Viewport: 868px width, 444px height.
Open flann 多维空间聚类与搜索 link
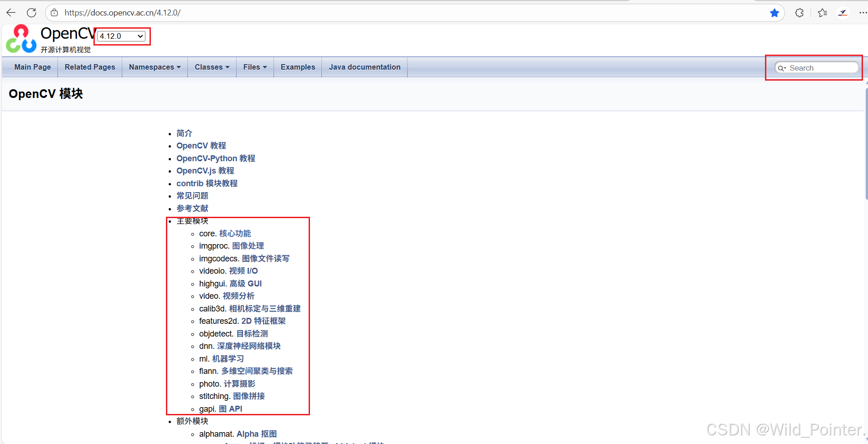coord(257,371)
